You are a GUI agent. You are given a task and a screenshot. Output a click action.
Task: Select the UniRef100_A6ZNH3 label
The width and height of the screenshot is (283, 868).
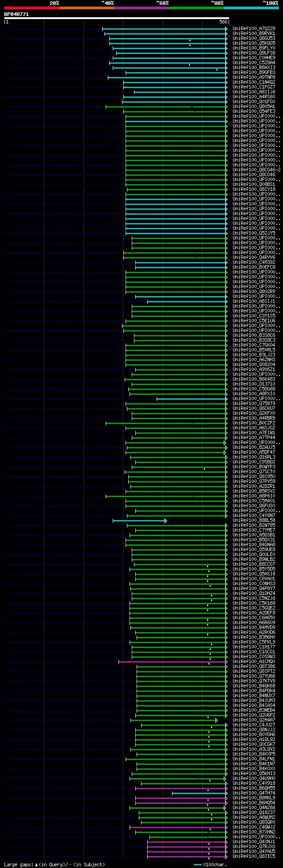[x=254, y=359]
